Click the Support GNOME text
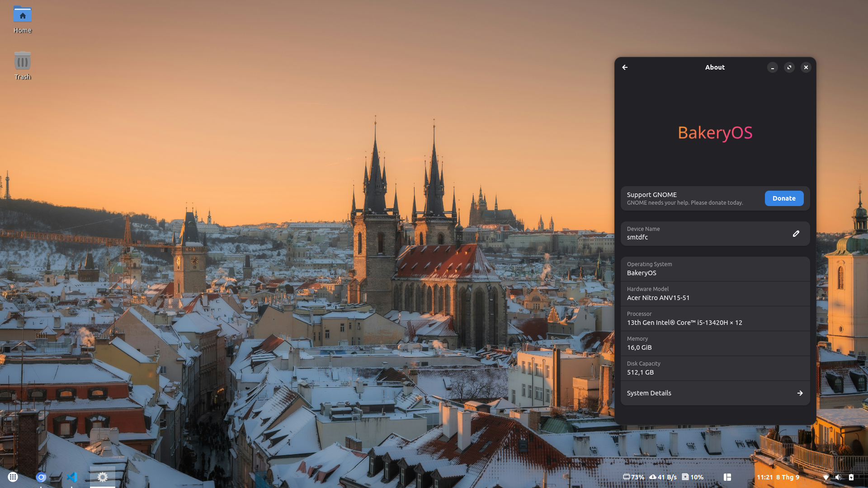This screenshot has height=488, width=868. click(x=651, y=195)
